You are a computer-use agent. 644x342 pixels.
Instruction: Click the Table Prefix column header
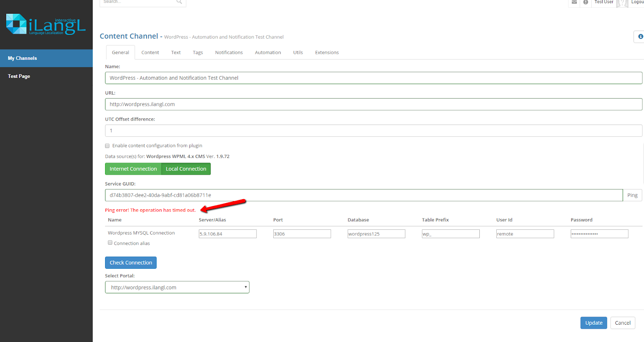tap(435, 220)
